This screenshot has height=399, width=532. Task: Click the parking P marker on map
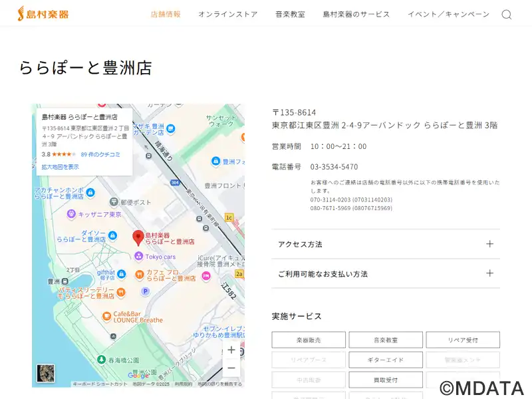click(145, 291)
